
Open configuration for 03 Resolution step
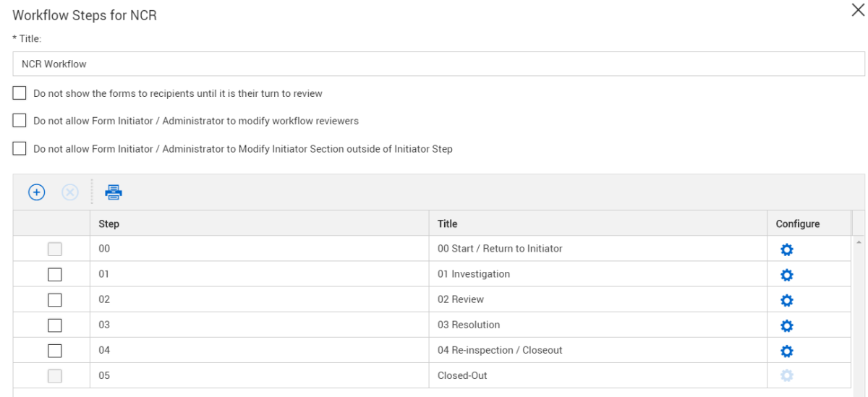(787, 325)
